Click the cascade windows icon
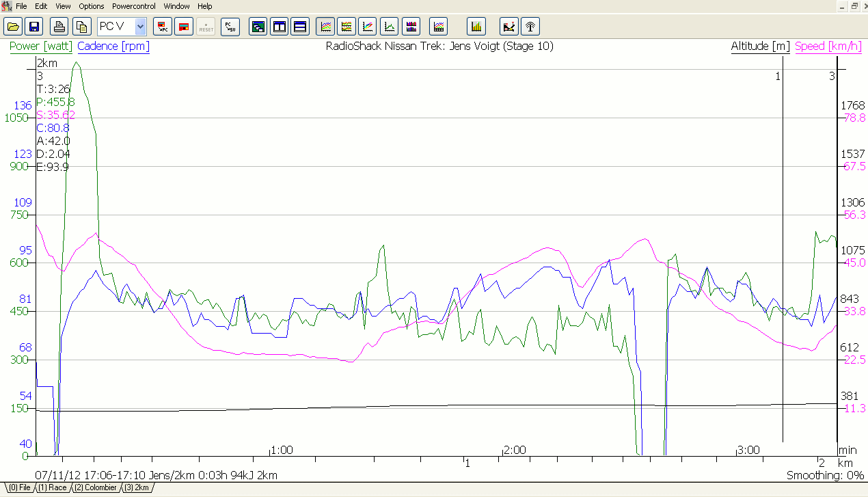The image size is (868, 497). (258, 27)
